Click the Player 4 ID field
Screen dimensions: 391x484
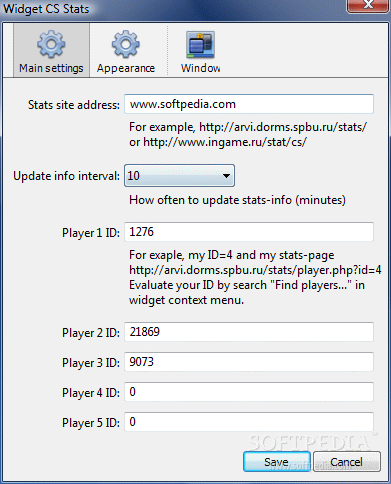point(249,392)
